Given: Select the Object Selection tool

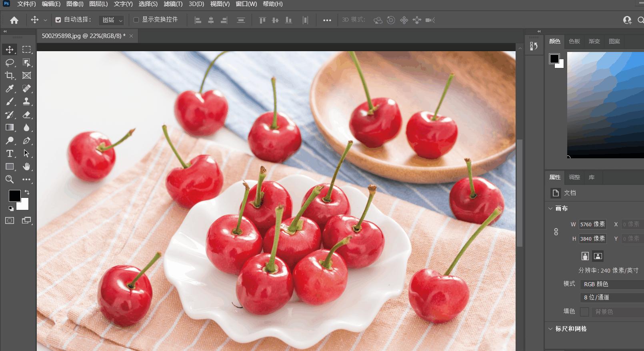Looking at the screenshot, I should [26, 62].
